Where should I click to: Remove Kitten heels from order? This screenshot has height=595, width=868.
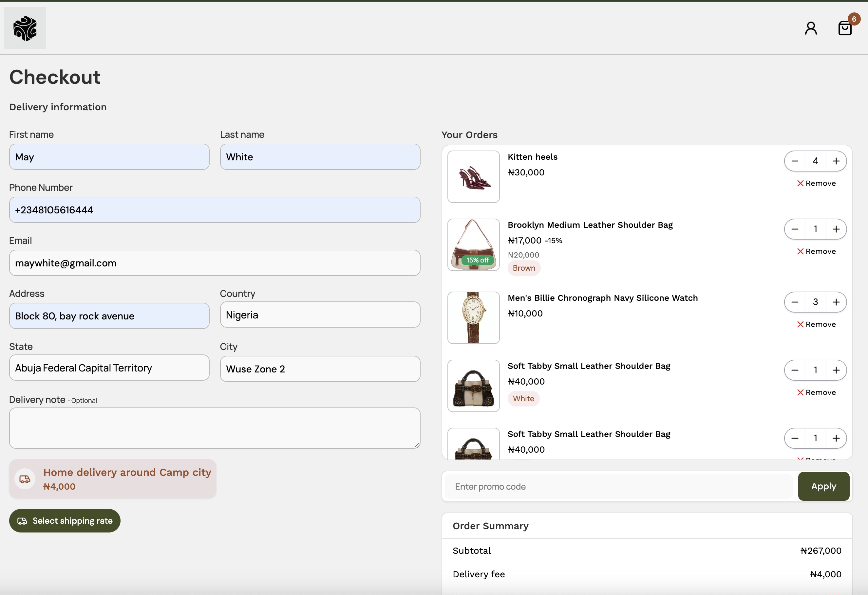click(x=816, y=183)
